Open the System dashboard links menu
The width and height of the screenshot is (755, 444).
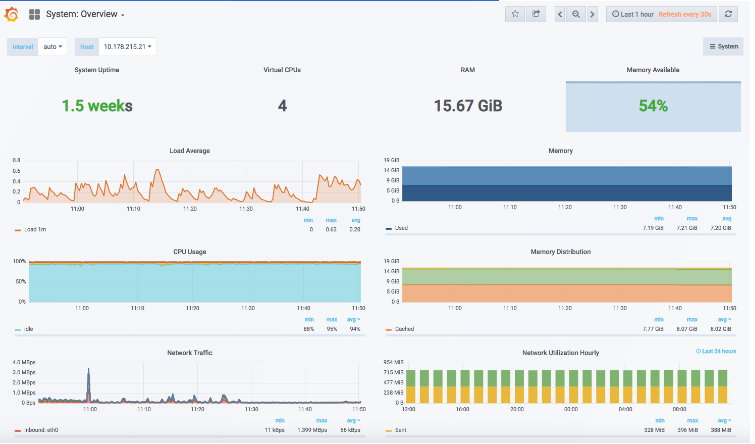723,47
